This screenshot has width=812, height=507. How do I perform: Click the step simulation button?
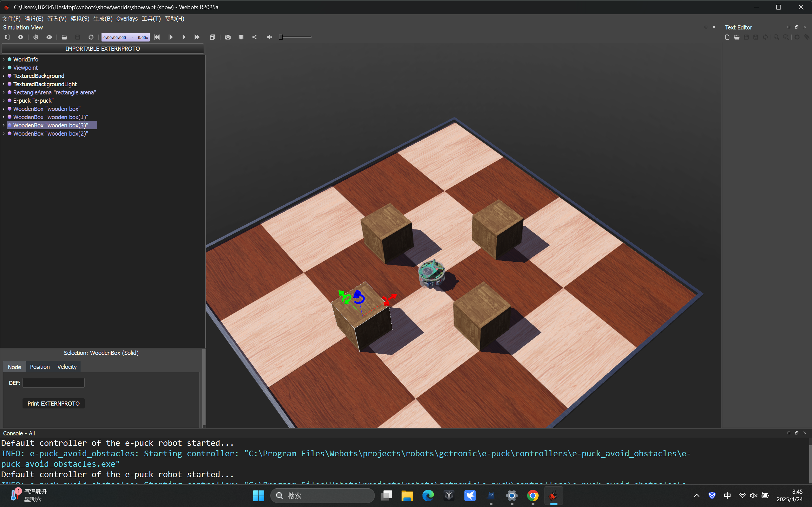[x=170, y=37]
